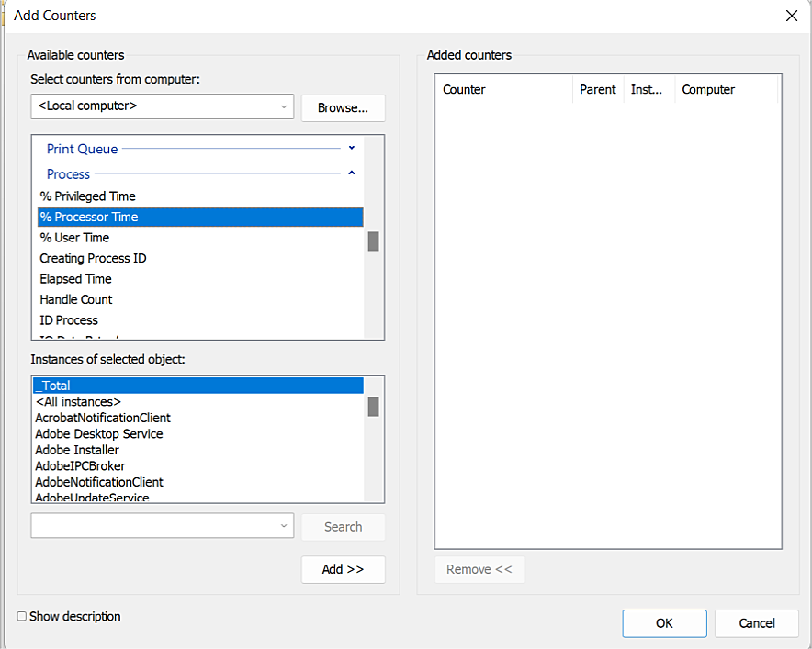Screen dimensions: 812x649
Task: Open the Select counters from computer dropdown
Action: click(x=283, y=106)
